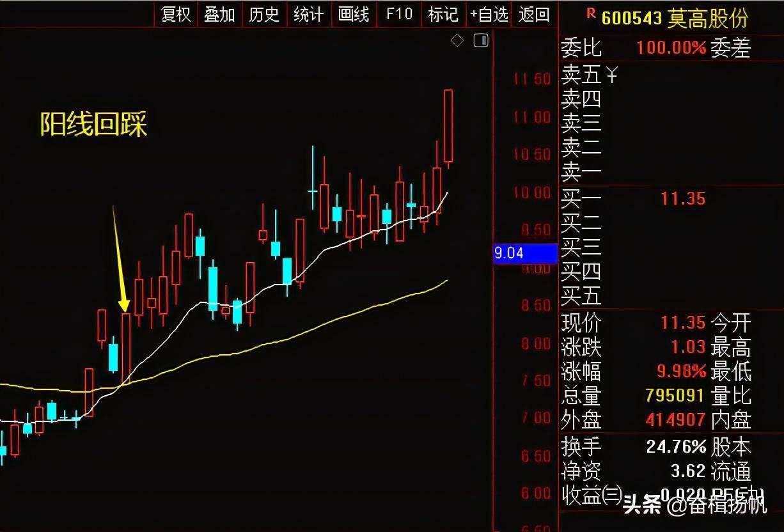Click the 股本 label
This screenshot has height=532, width=784.
[731, 446]
